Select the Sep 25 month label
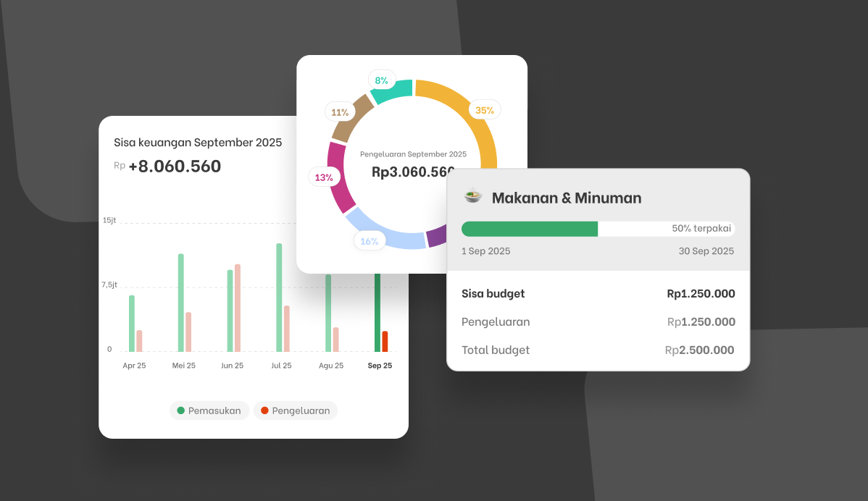Image resolution: width=868 pixels, height=501 pixels. coord(380,366)
